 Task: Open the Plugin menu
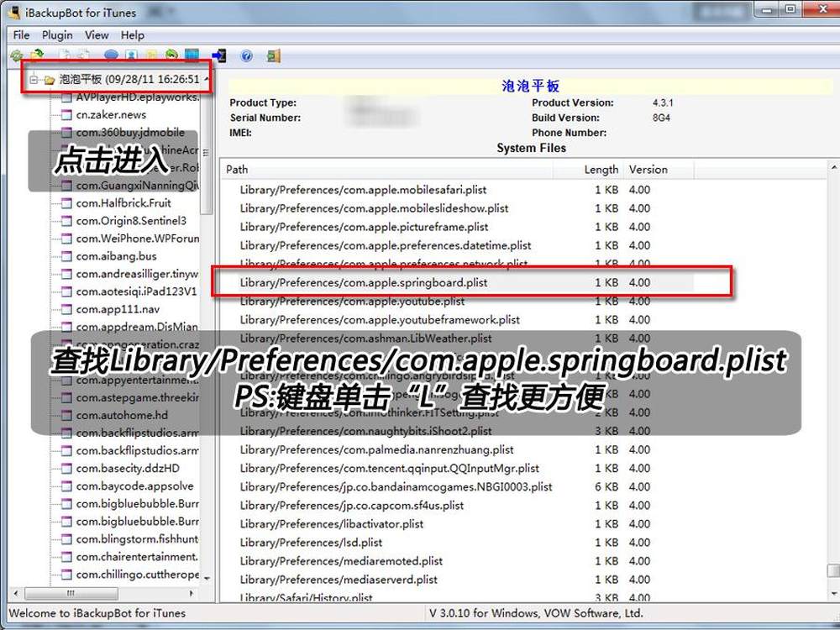(57, 35)
